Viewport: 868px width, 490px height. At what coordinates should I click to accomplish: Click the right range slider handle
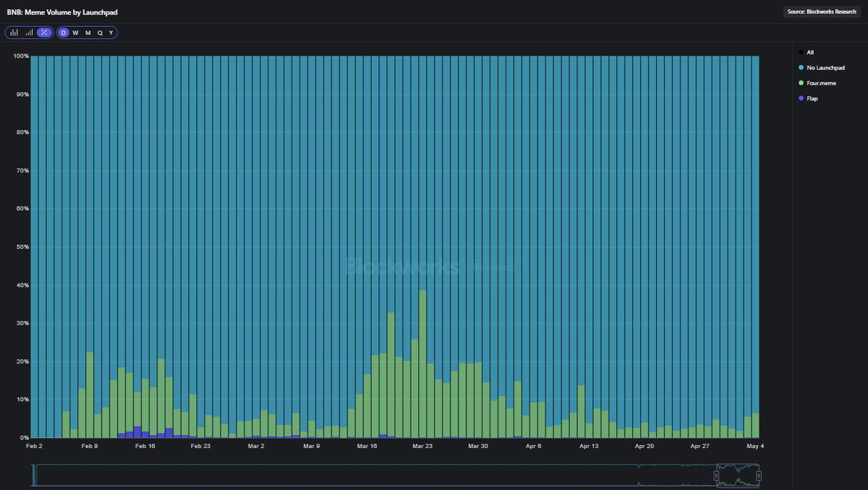click(759, 476)
